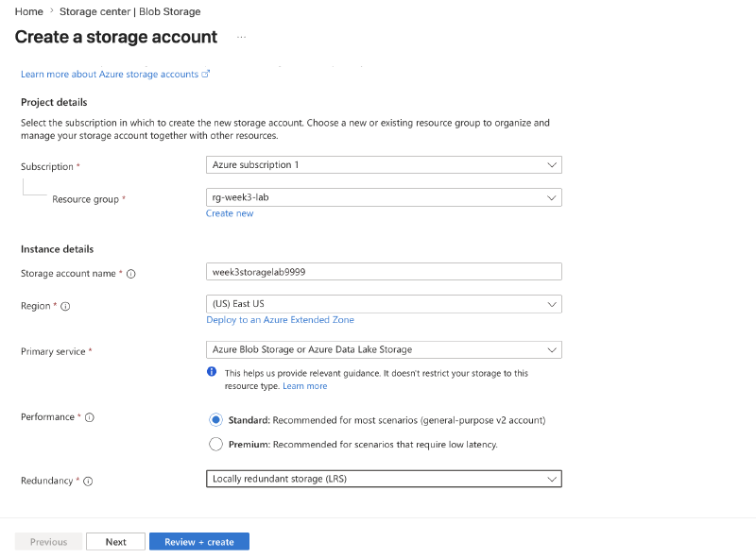Open the ellipsis menu beside page title

pos(242,37)
